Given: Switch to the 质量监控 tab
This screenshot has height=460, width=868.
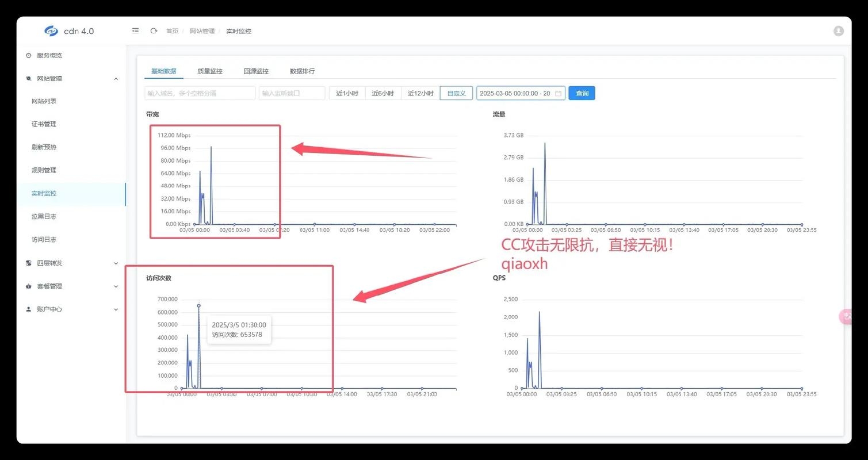Looking at the screenshot, I should click(209, 71).
